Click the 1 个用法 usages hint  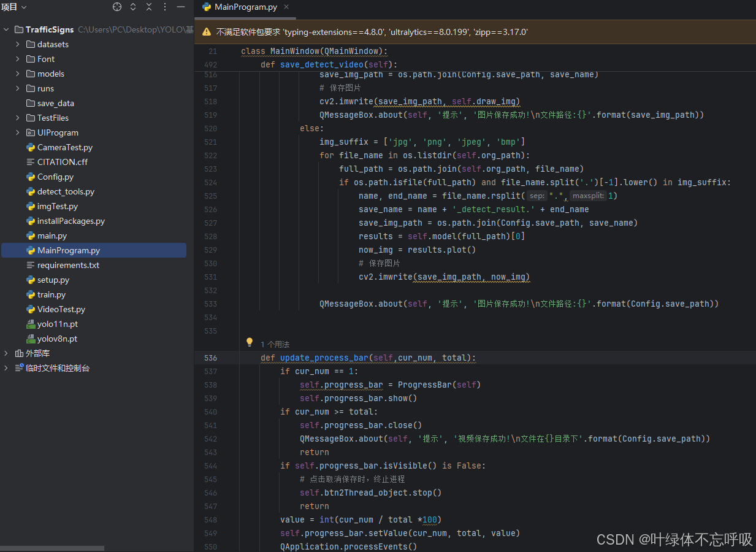[x=275, y=344]
